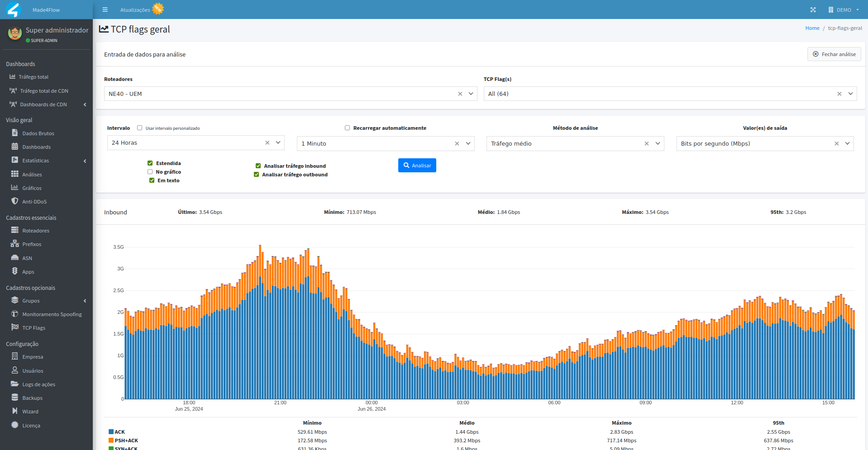Uncheck the Estendida checkbox
This screenshot has height=450, width=868.
tap(150, 163)
